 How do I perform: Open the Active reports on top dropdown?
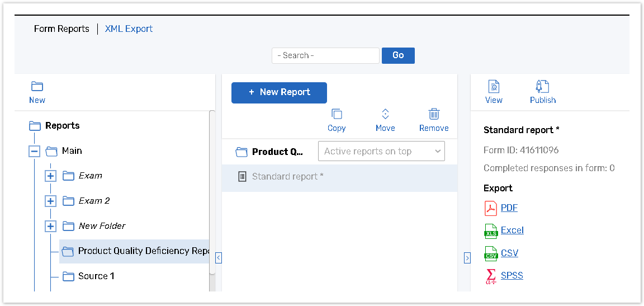pos(381,151)
